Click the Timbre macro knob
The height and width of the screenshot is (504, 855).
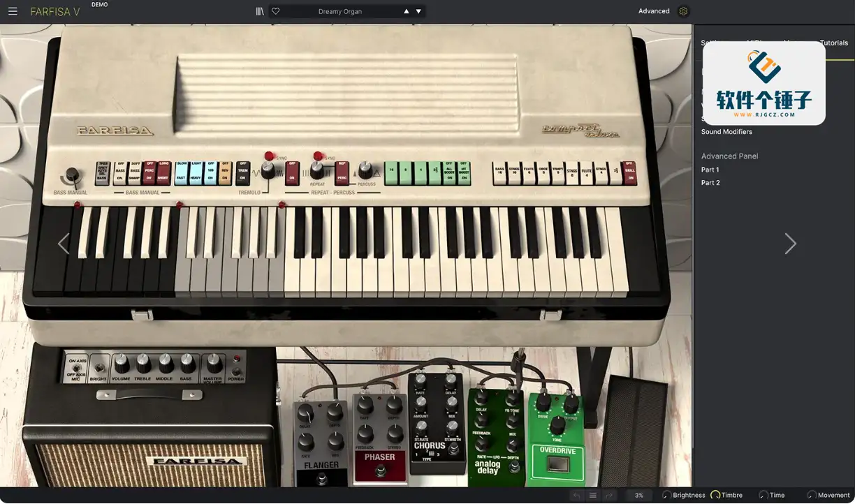coord(715,496)
